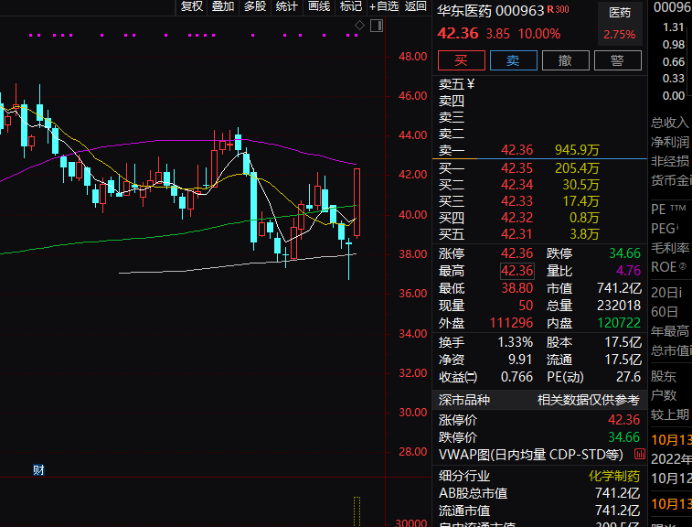693x527 pixels.
Task: Click the stock name 华东医药 000963
Action: (491, 11)
